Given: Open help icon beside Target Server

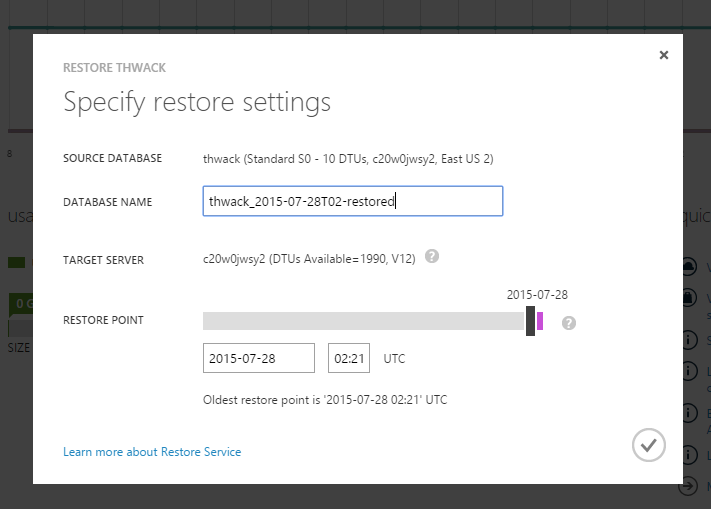Looking at the screenshot, I should coord(431,257).
